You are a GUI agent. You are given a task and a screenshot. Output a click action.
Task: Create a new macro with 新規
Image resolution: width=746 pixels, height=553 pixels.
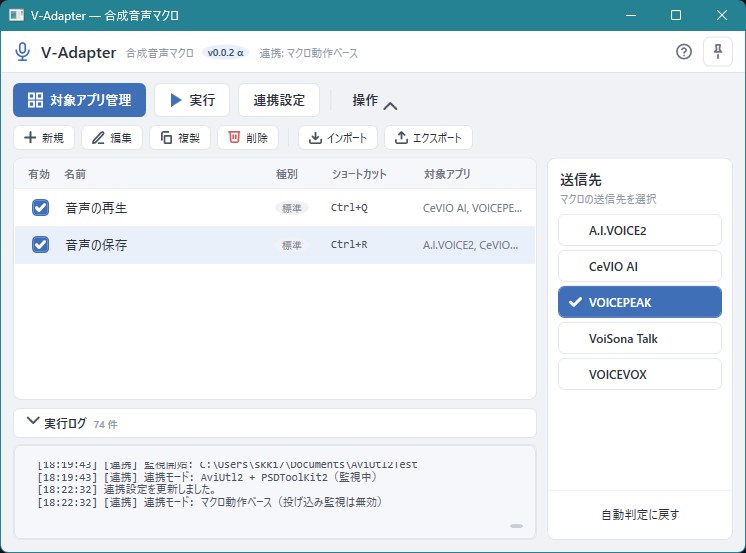pyautogui.click(x=44, y=138)
